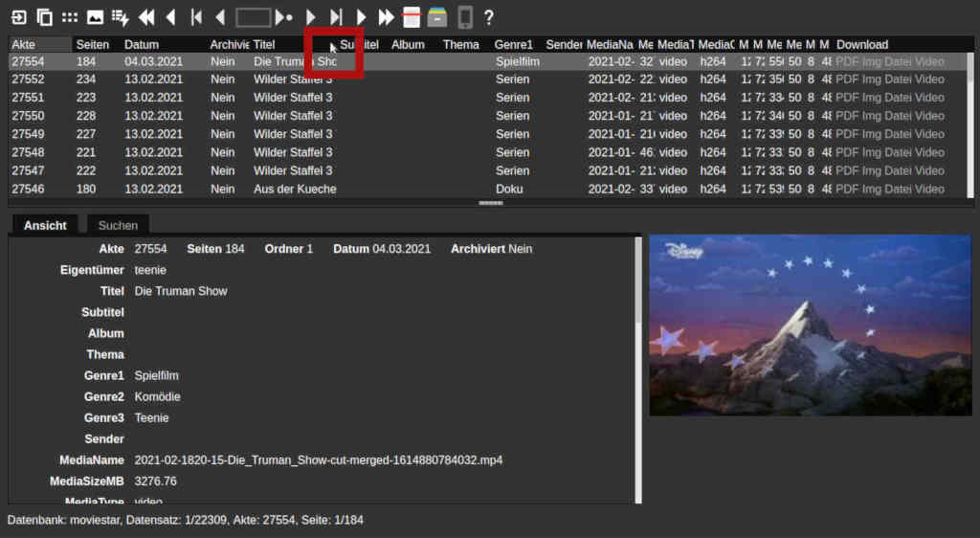Open the grid dots view icon

click(x=70, y=16)
